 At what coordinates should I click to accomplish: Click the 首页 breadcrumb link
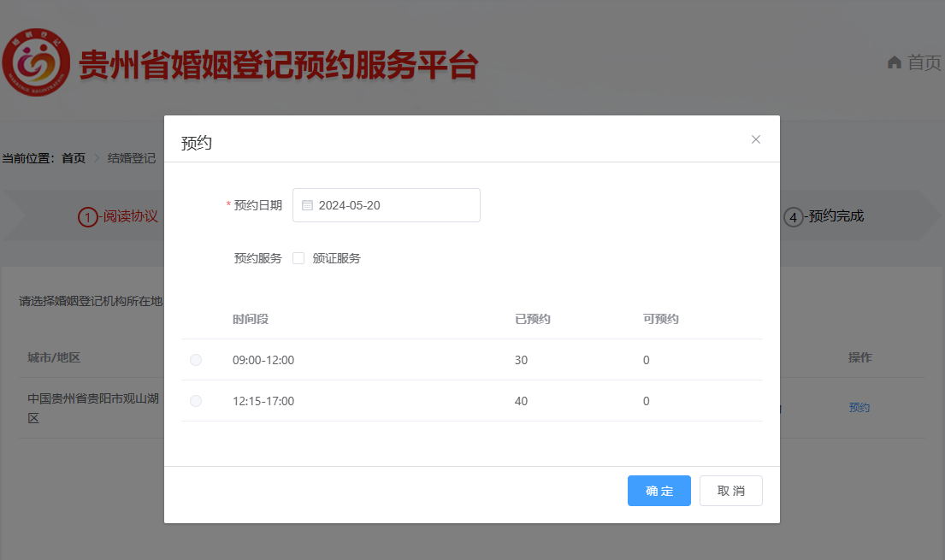point(74,158)
